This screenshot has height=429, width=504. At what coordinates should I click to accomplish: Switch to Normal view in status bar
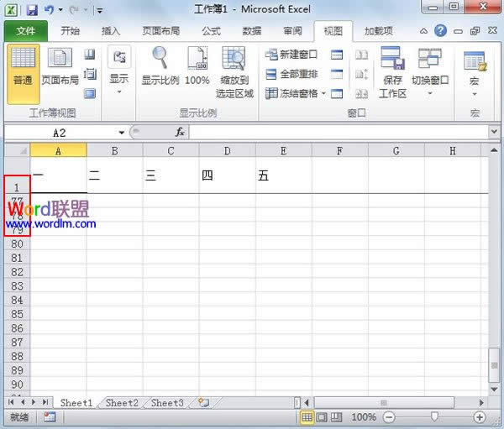coord(307,417)
